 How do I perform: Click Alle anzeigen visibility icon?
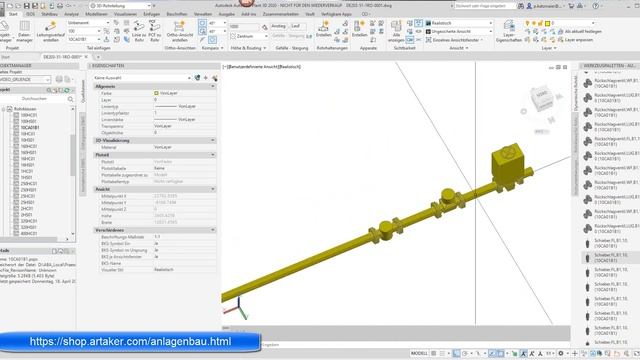(x=396, y=31)
